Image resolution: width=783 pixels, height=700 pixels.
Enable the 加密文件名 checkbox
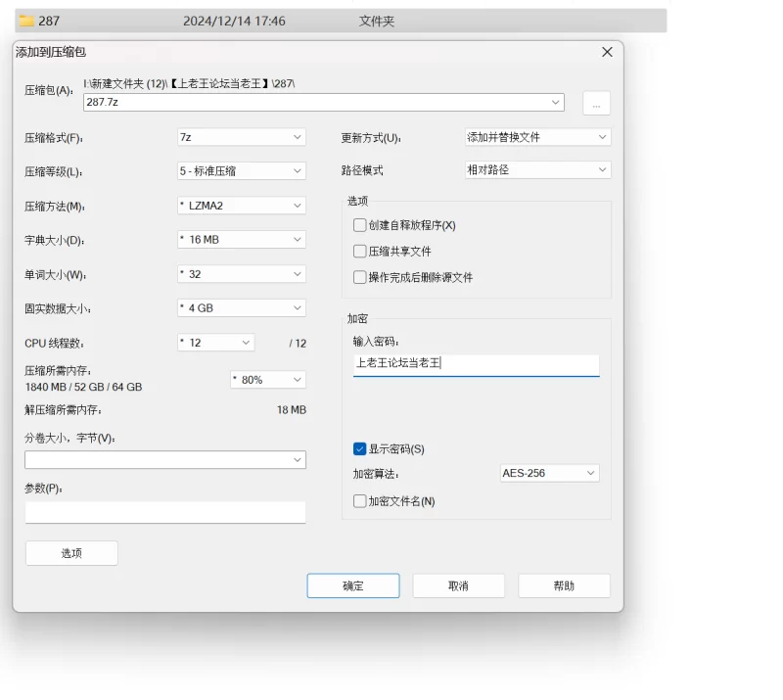coord(359,501)
